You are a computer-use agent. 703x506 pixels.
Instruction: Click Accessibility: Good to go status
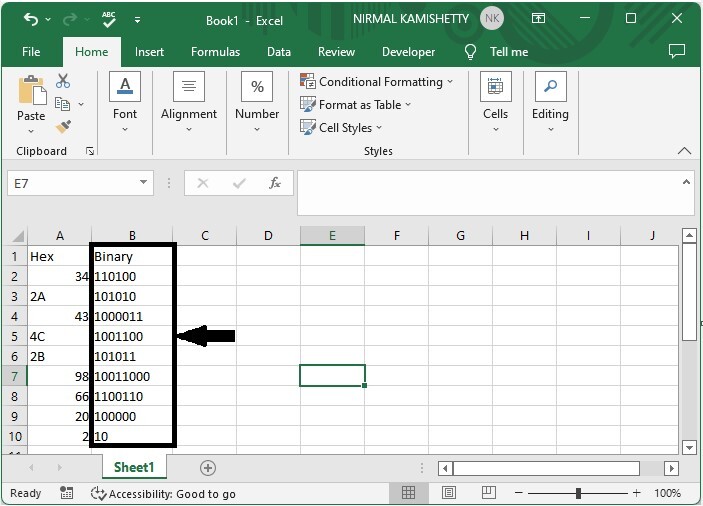[163, 493]
